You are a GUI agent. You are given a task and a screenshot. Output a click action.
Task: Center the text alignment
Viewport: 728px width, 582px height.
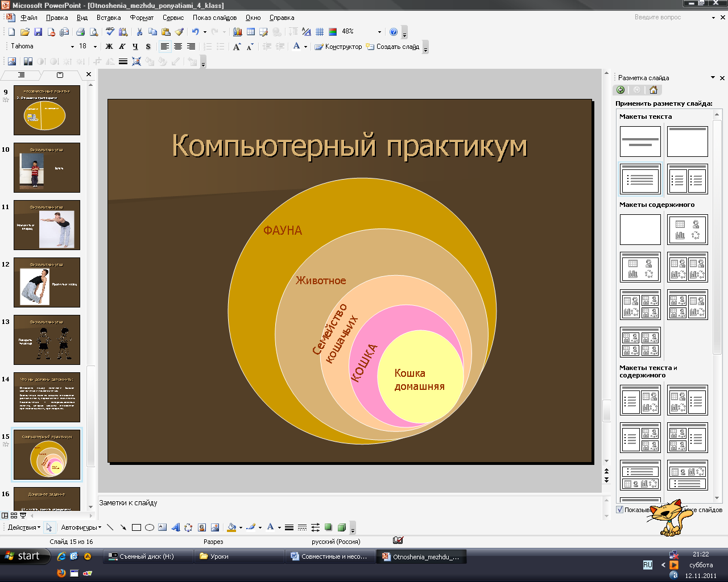(178, 47)
